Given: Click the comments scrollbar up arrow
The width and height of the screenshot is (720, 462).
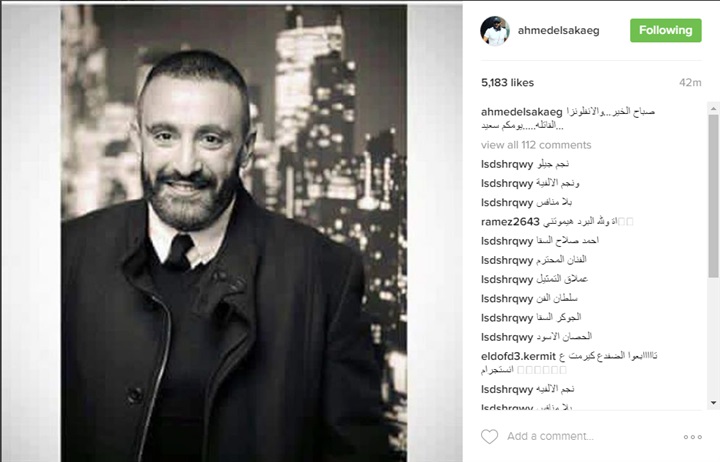Looking at the screenshot, I should tap(713, 109).
